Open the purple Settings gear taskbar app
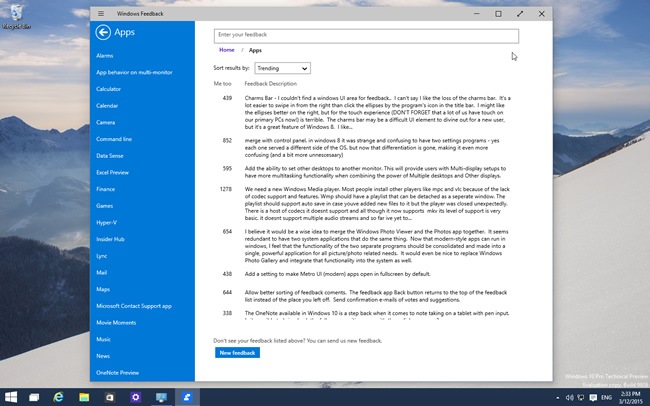Image resolution: width=650 pixels, height=406 pixels. pos(135,397)
